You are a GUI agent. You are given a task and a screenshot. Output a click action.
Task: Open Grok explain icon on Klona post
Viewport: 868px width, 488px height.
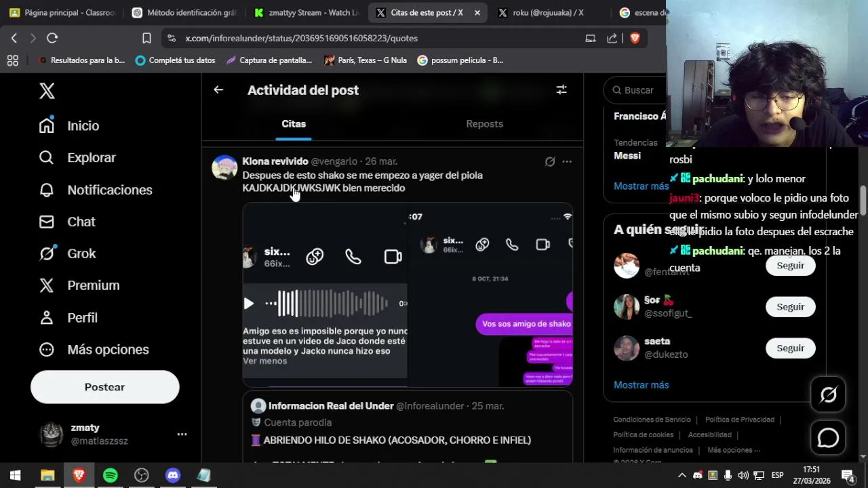pyautogui.click(x=550, y=161)
